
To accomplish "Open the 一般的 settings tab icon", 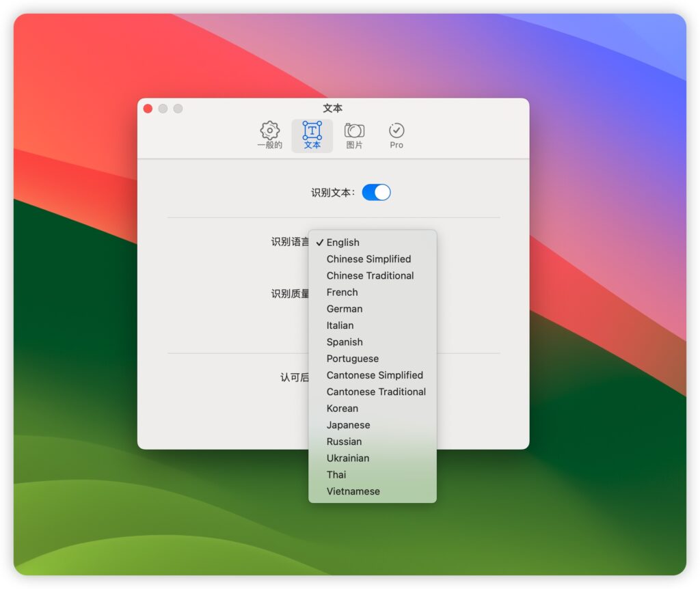I will tap(269, 135).
